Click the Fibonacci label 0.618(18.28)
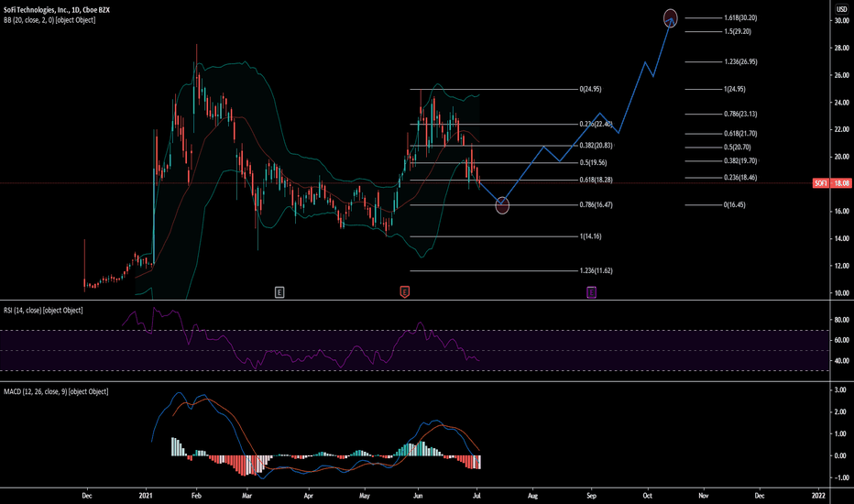Image resolution: width=854 pixels, height=504 pixels. pyautogui.click(x=596, y=180)
